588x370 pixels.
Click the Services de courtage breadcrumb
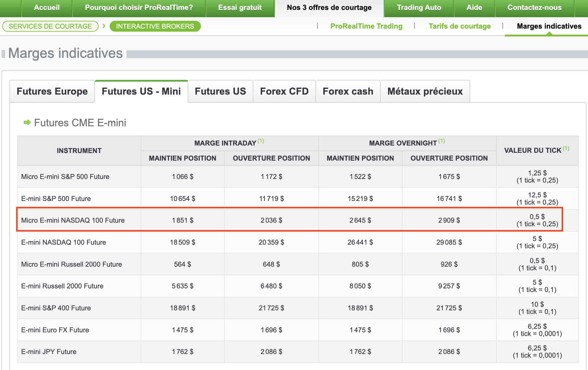pyautogui.click(x=50, y=26)
